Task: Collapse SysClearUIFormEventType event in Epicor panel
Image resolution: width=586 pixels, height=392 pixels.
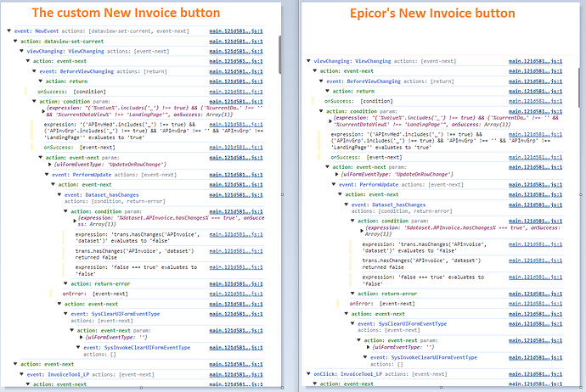Action: coord(352,323)
